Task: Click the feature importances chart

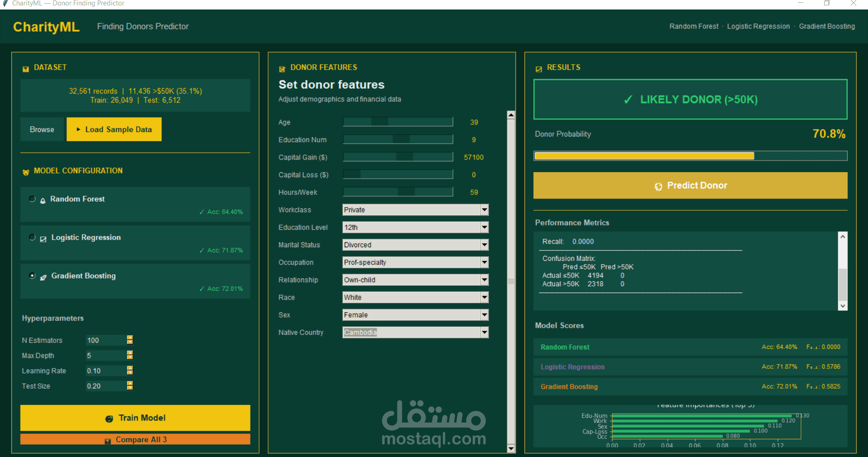Action: point(690,426)
